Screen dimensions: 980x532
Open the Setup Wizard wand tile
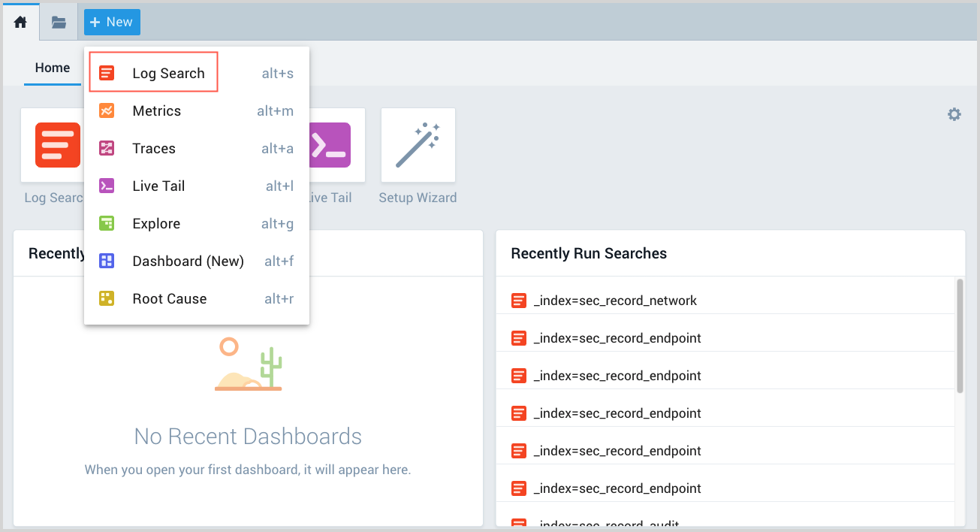[418, 145]
